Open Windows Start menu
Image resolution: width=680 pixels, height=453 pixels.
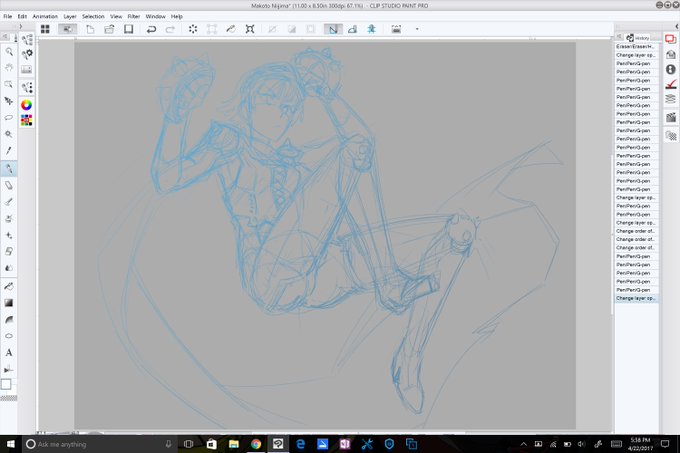10,444
